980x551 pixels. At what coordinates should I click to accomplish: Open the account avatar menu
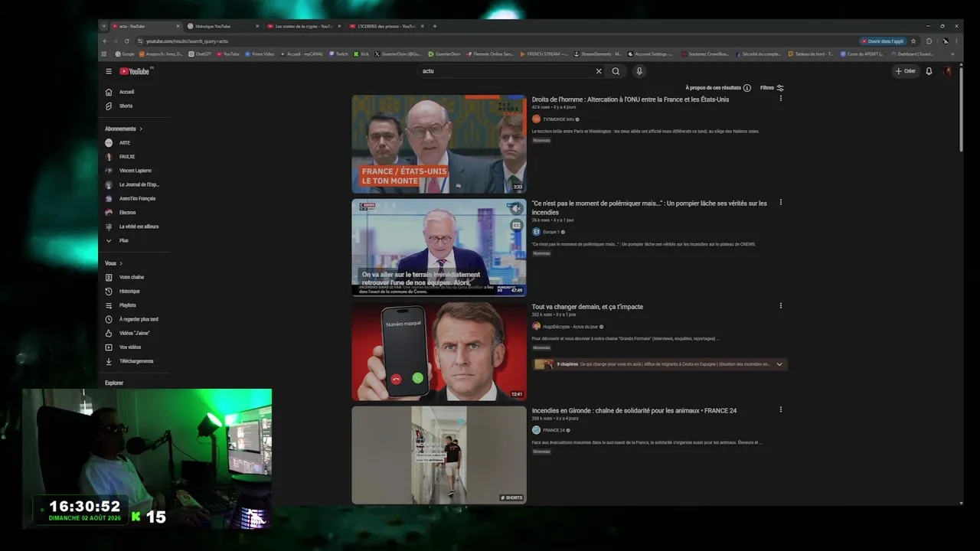[947, 71]
